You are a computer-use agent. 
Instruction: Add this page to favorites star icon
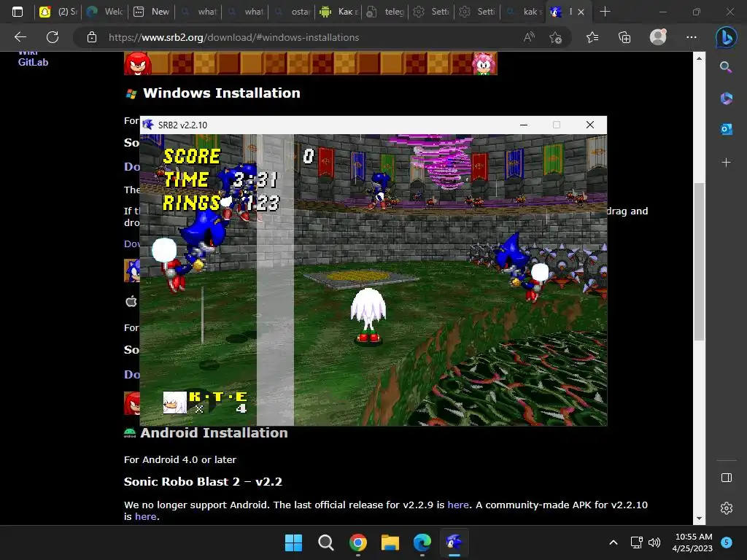tap(555, 37)
